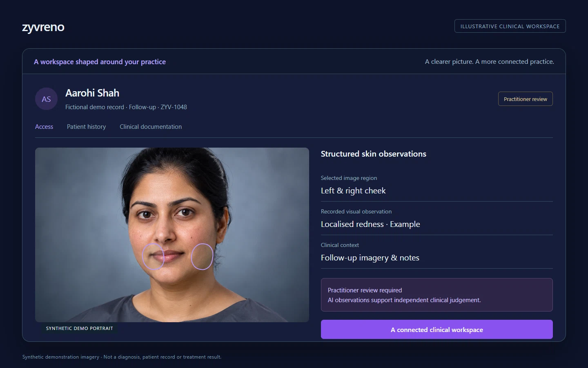Click the patient name Aarohi Shah
The height and width of the screenshot is (368, 588).
tap(92, 93)
